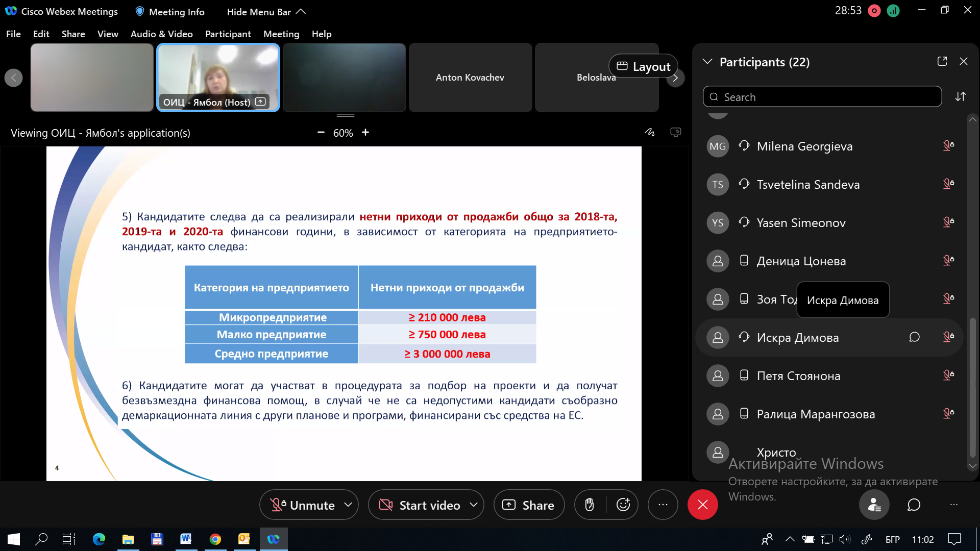Click Искра Димова muted mic icon

click(x=948, y=337)
